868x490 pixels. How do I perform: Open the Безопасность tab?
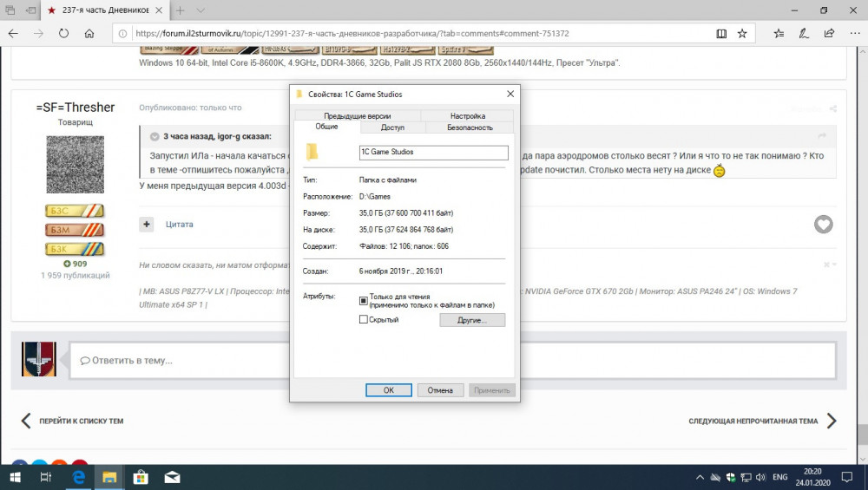(x=470, y=127)
